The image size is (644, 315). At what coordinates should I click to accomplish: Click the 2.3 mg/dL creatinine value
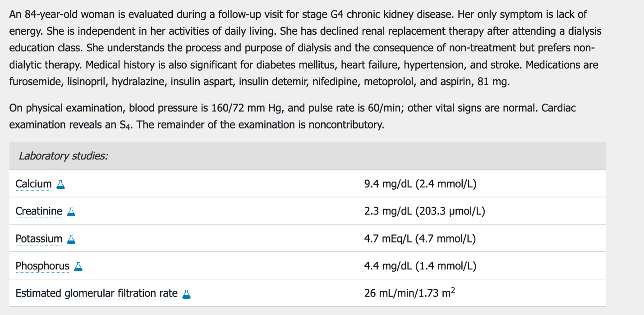click(x=424, y=211)
